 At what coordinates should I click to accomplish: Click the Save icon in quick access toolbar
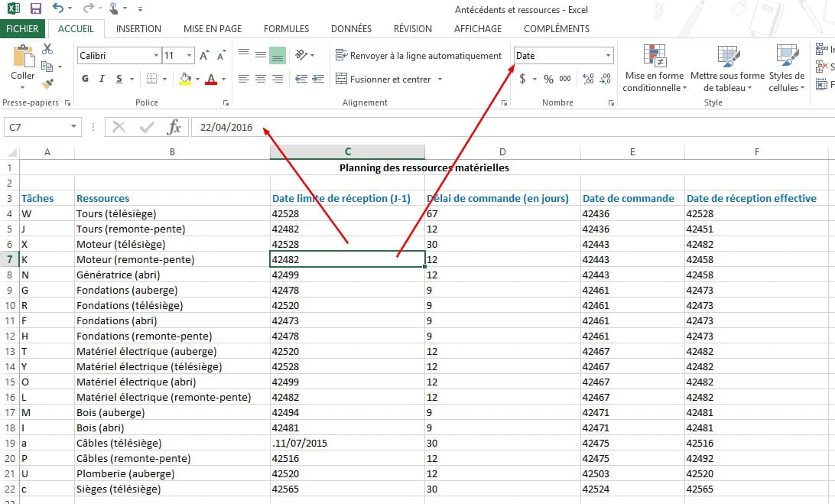[x=36, y=9]
